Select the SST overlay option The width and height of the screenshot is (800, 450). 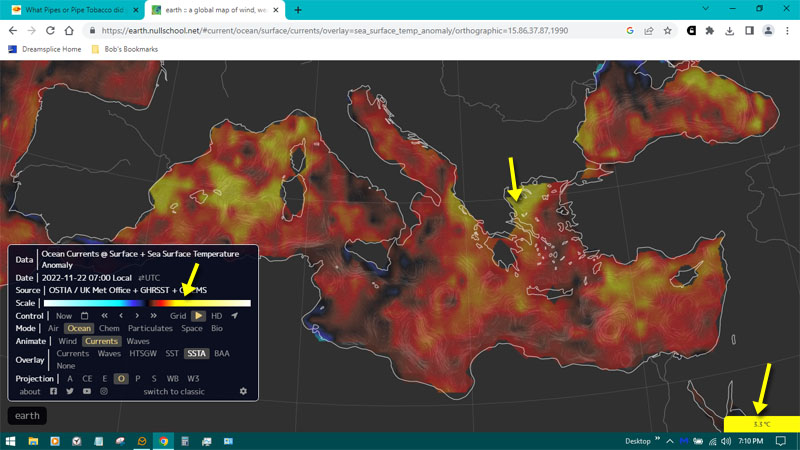coord(172,353)
